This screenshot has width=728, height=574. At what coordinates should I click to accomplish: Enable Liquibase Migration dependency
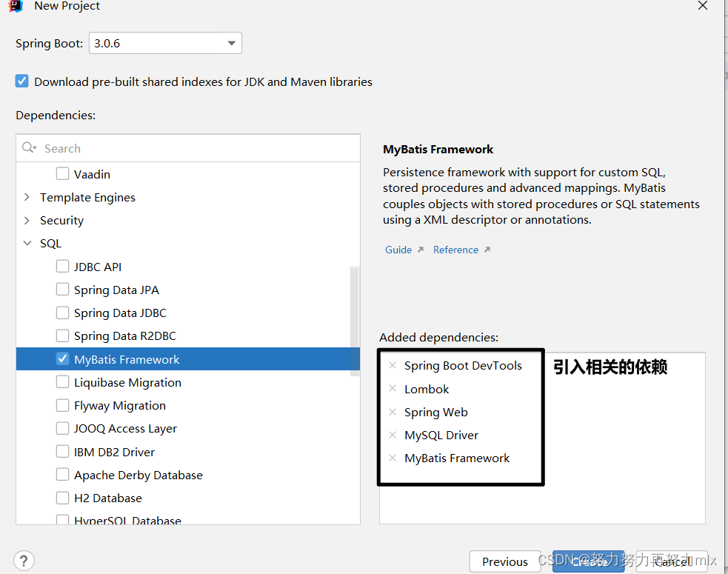62,381
